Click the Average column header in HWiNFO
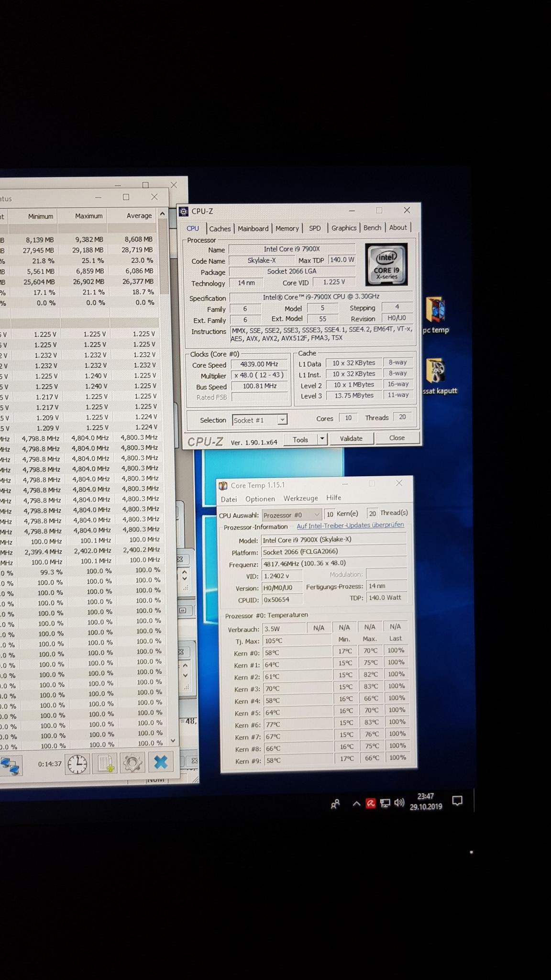 [139, 215]
